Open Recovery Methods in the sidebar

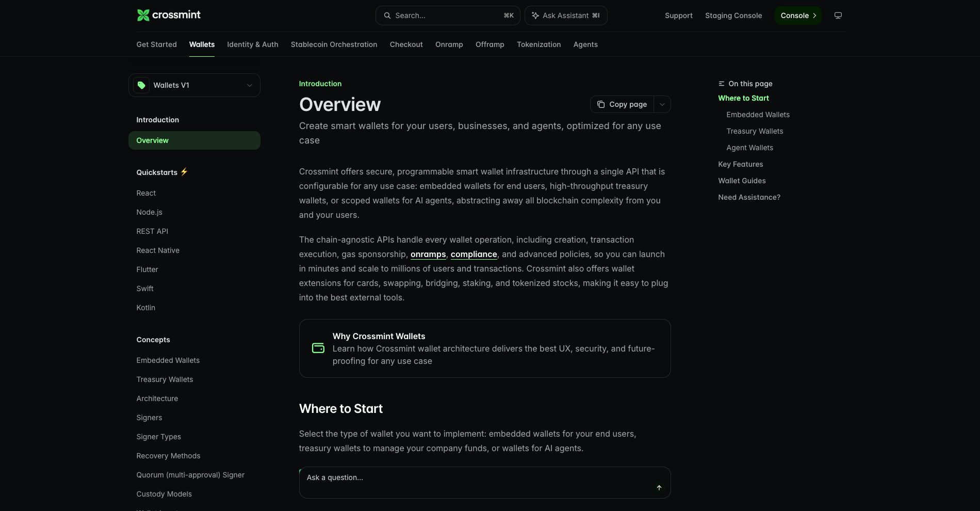coord(168,456)
